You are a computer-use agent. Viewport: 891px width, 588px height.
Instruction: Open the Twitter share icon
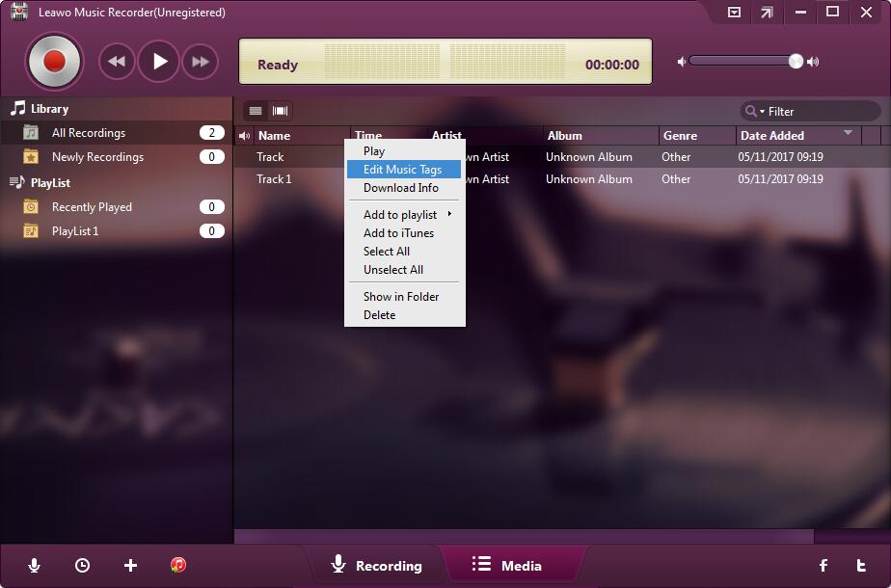pos(861,565)
